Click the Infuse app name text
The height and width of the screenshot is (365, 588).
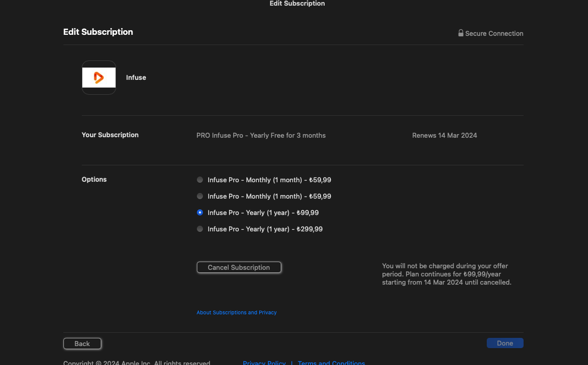[x=136, y=78]
